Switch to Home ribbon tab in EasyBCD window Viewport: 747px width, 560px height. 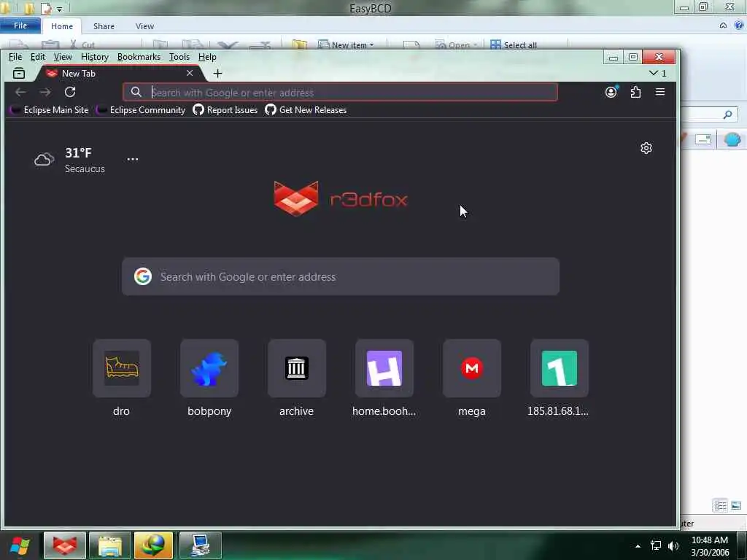coord(62,26)
